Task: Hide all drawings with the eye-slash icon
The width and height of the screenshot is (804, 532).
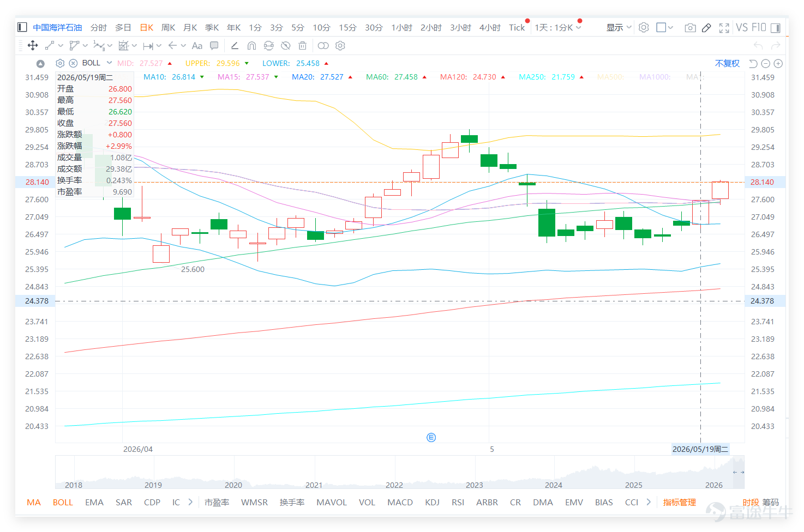Action: point(285,46)
